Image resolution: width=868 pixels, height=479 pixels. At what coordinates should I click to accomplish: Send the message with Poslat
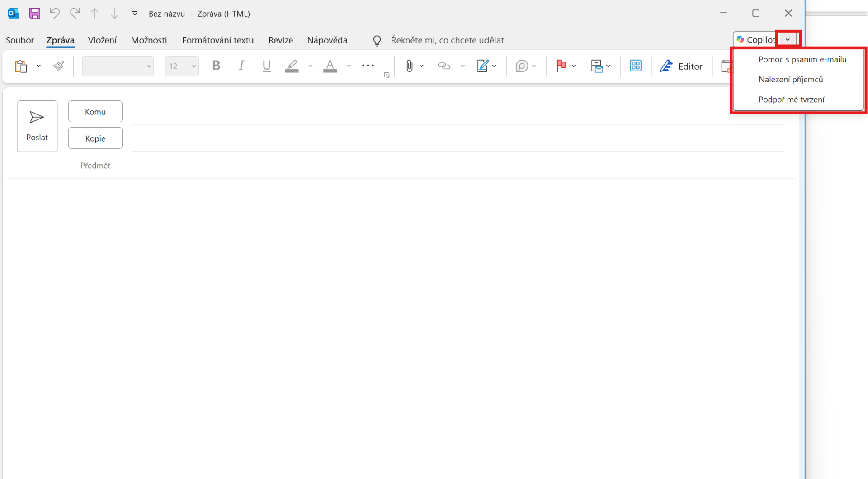pos(37,126)
